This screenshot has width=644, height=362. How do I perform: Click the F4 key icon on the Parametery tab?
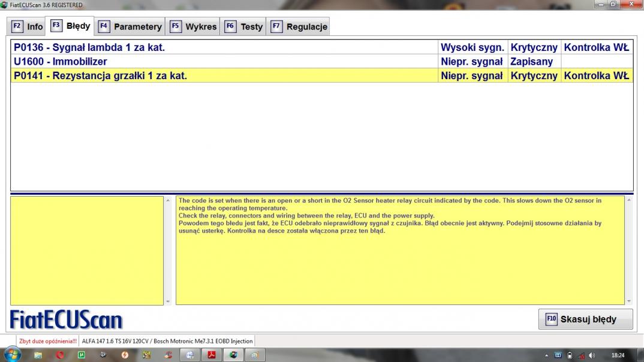coord(104,26)
